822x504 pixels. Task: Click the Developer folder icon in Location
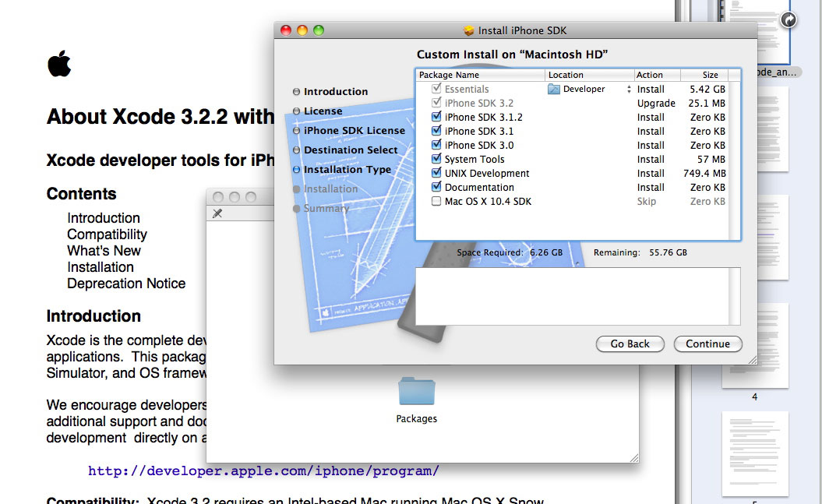554,89
